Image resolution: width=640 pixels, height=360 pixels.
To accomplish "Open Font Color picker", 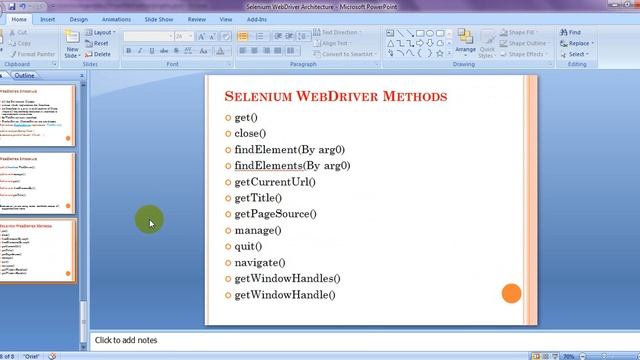I will (x=220, y=51).
